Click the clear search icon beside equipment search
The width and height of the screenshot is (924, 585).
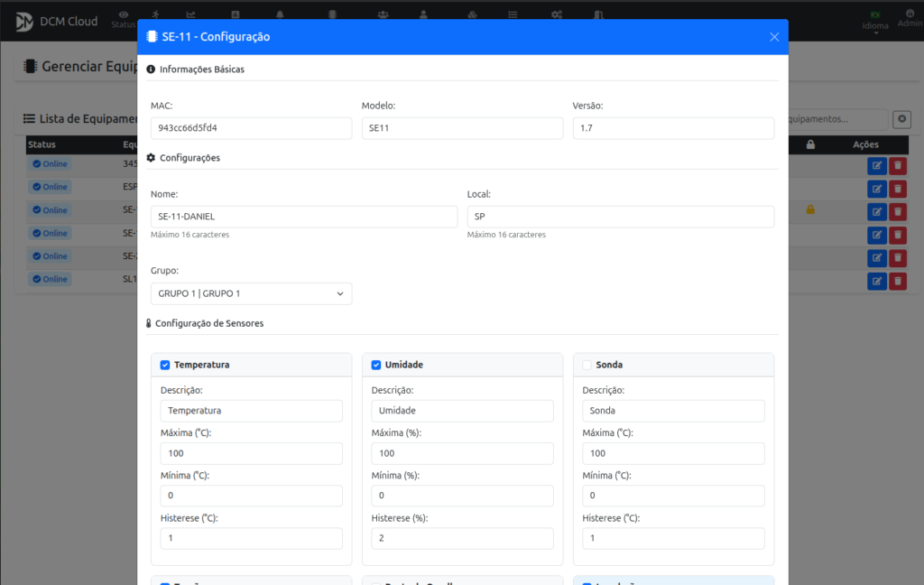coord(901,119)
